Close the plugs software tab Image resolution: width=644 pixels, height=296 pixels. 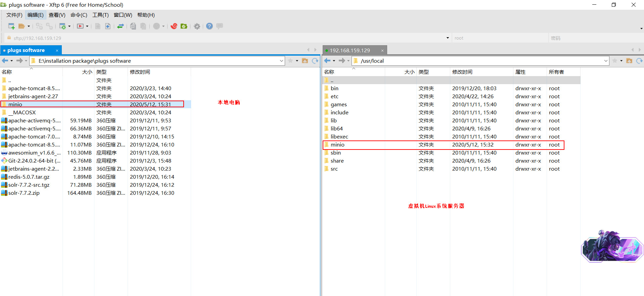(x=57, y=51)
